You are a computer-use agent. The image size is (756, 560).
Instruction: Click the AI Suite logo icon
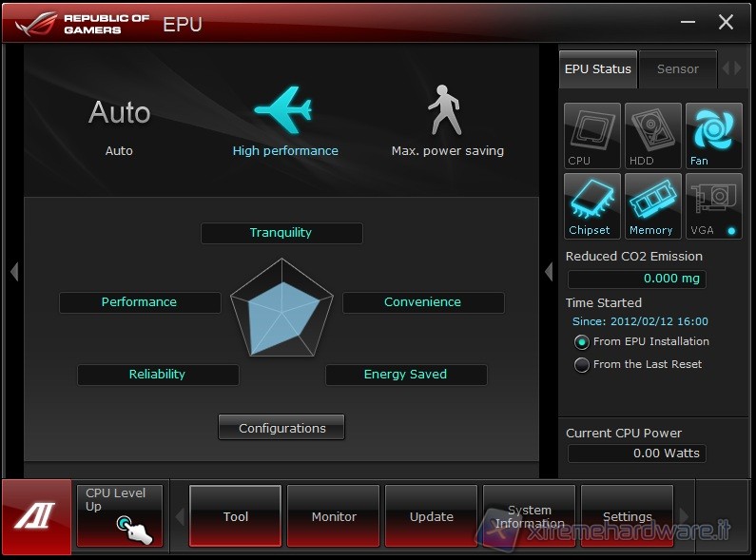coord(36,517)
